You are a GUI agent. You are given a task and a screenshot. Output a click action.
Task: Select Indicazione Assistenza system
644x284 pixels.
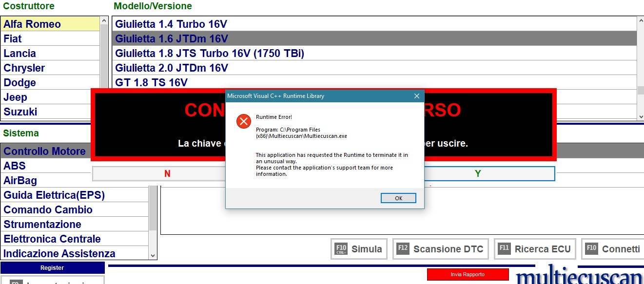click(x=75, y=253)
